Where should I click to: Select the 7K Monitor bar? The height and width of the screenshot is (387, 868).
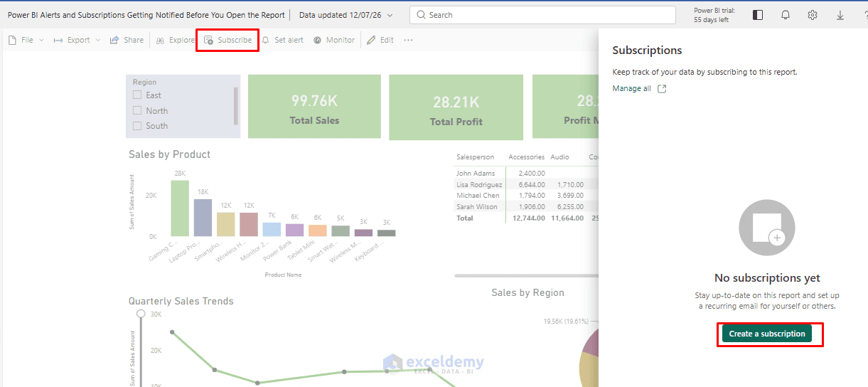(x=272, y=229)
